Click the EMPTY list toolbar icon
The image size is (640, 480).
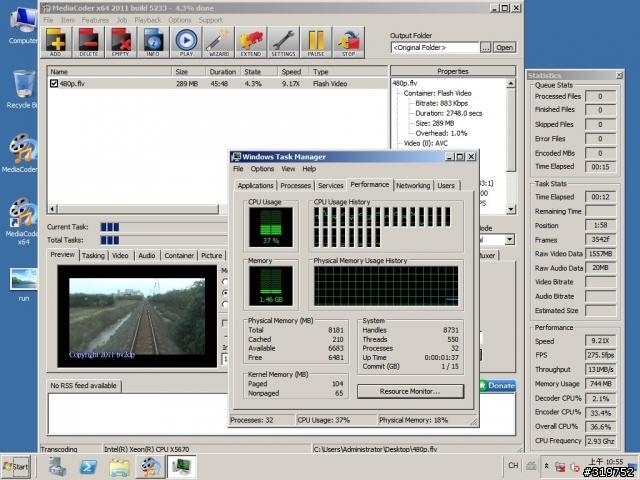point(121,42)
